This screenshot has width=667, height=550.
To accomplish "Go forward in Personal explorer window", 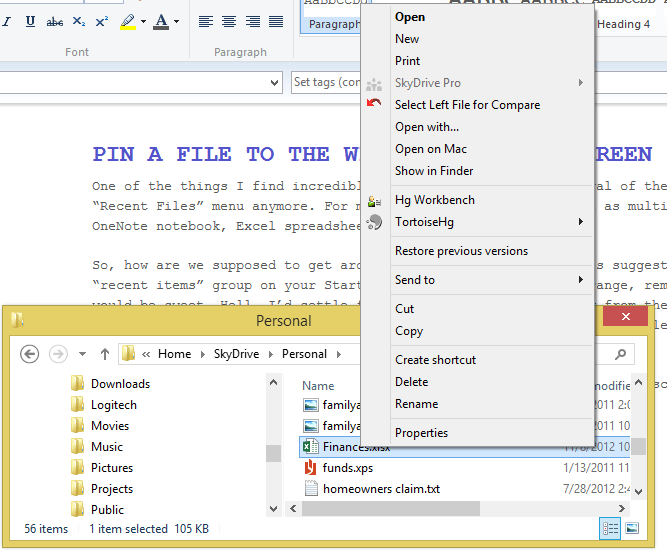I will tap(58, 354).
